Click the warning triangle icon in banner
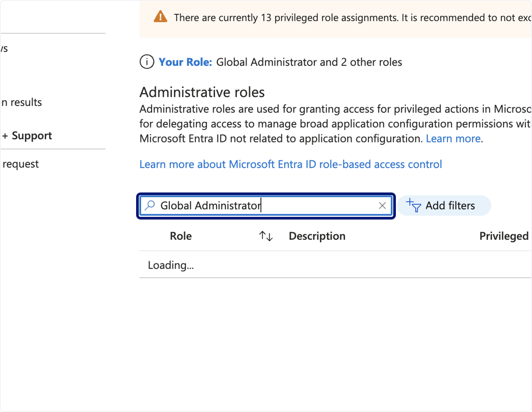 (x=160, y=17)
